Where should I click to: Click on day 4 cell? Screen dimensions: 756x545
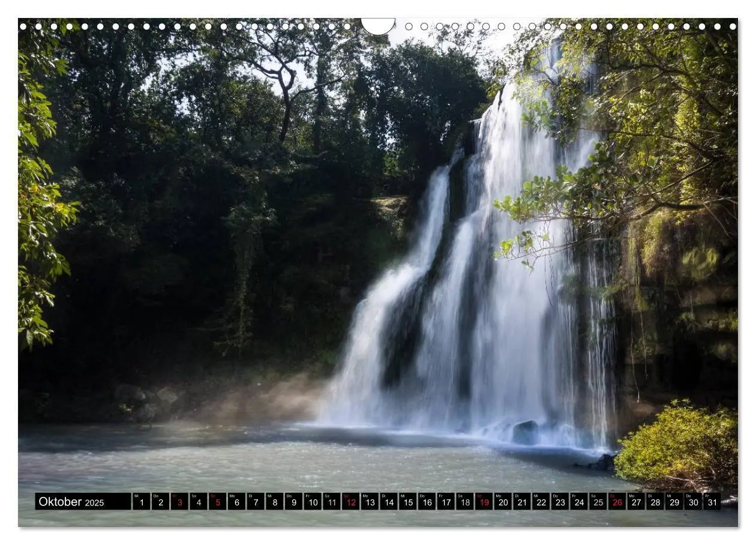click(198, 502)
